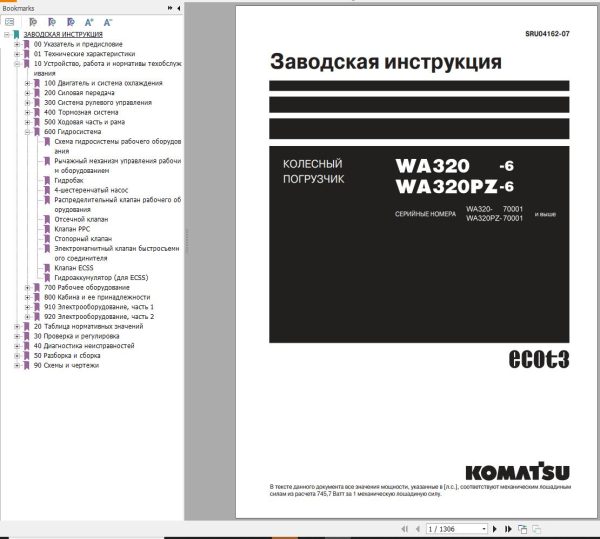Click the teal bookmark icon of ЗАВОДСКАЯ ИНСТРУКЦИЯ
600x539 pixels.
tap(16, 34)
